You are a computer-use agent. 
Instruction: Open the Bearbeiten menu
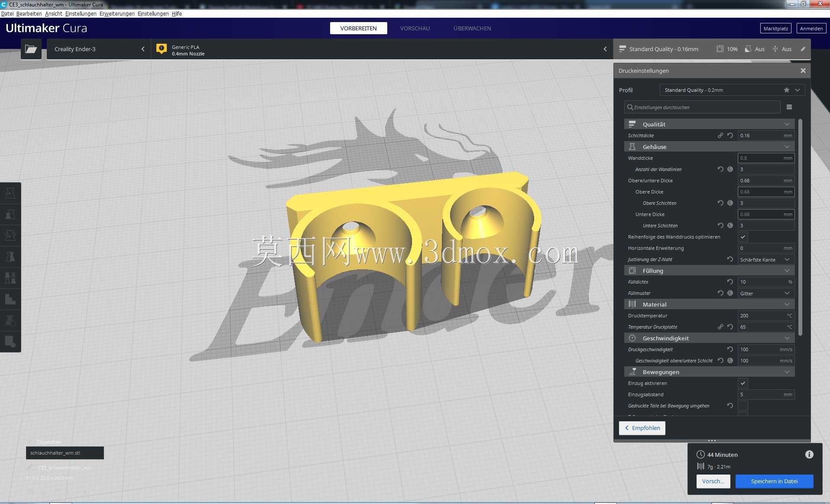[29, 14]
